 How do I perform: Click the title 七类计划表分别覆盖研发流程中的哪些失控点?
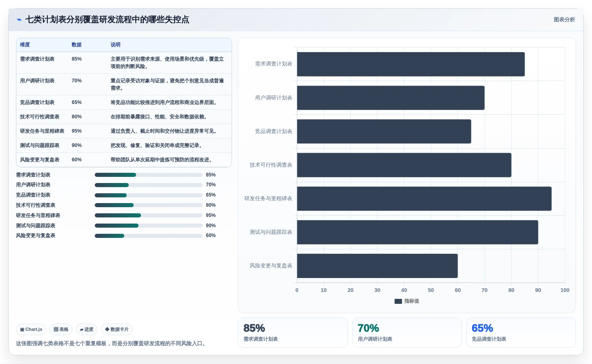point(107,20)
